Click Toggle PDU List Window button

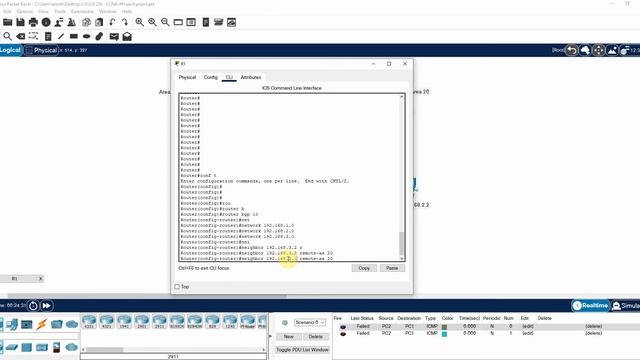coord(302,350)
